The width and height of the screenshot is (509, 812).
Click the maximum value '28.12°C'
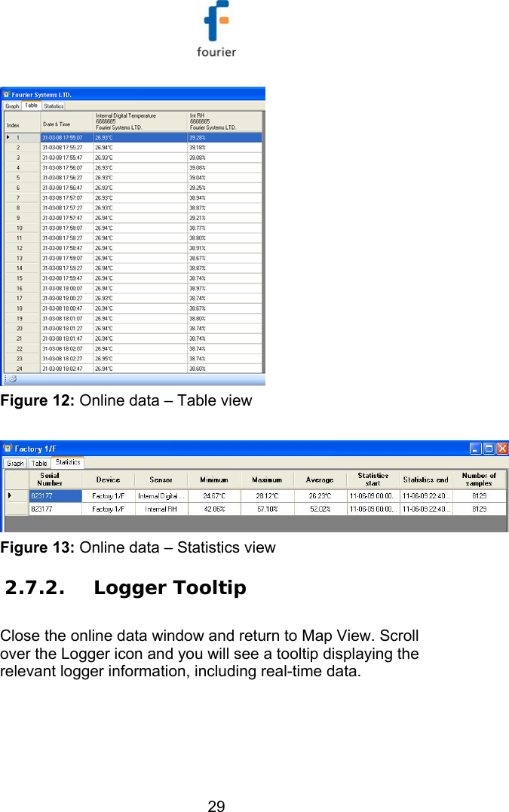[267, 495]
